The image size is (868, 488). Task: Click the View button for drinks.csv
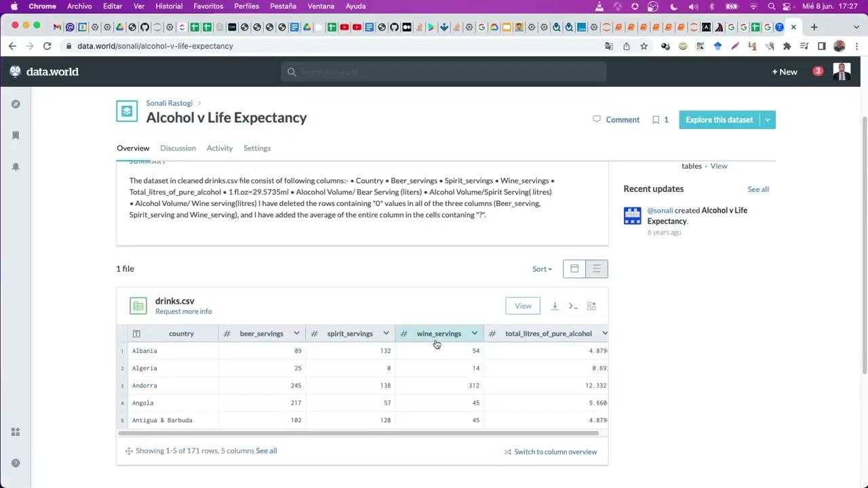pos(523,306)
